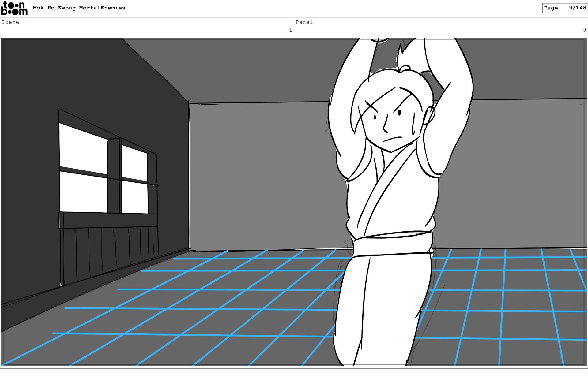This screenshot has height=380, width=588.
Task: Click the Toon Boom logo
Action: click(x=14, y=9)
